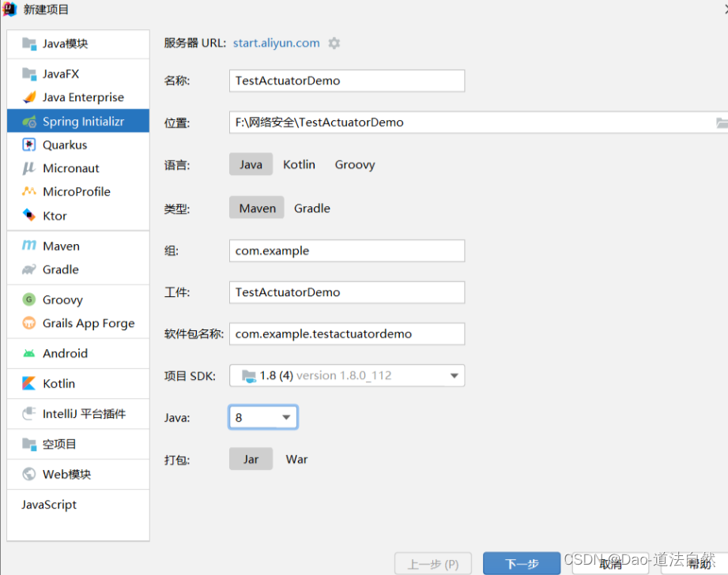
Task: Select Spring Initializr project type
Action: tap(78, 121)
